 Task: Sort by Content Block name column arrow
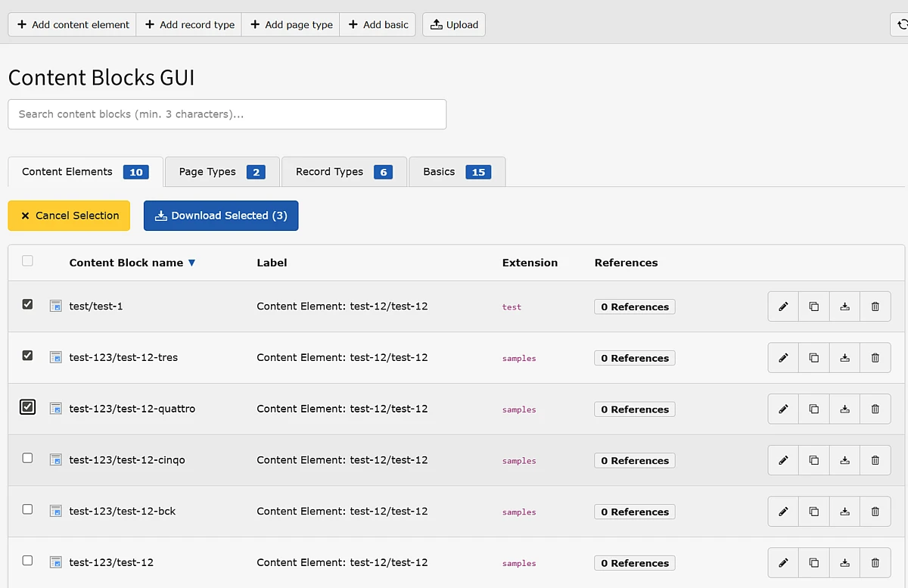(191, 263)
